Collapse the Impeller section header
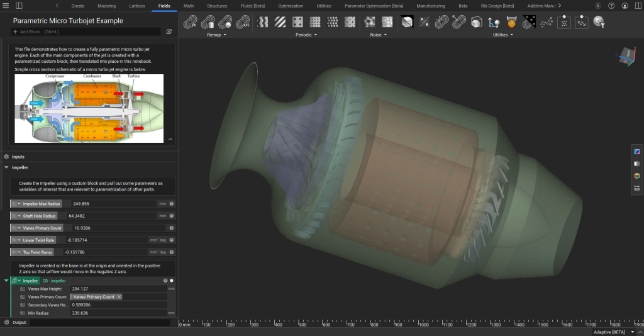Image resolution: width=644 pixels, height=336 pixels. (7, 168)
